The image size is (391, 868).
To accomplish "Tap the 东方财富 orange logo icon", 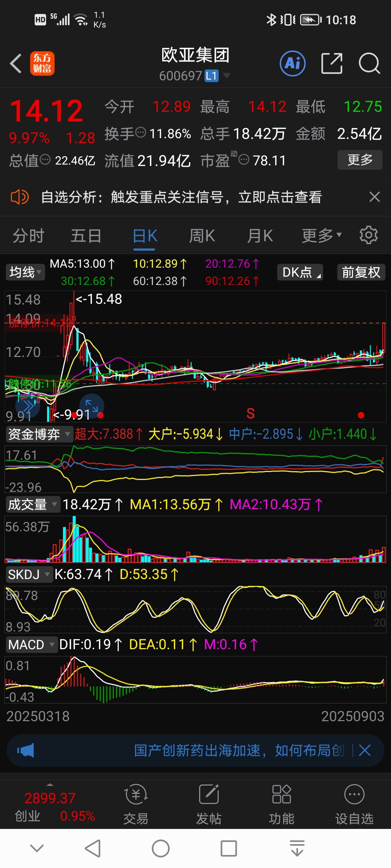I will [42, 63].
